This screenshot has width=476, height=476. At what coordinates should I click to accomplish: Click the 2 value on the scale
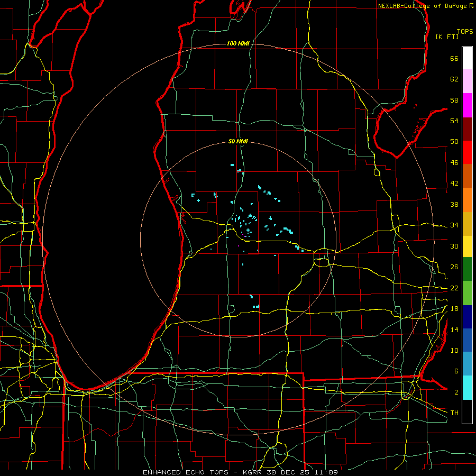[456, 392]
